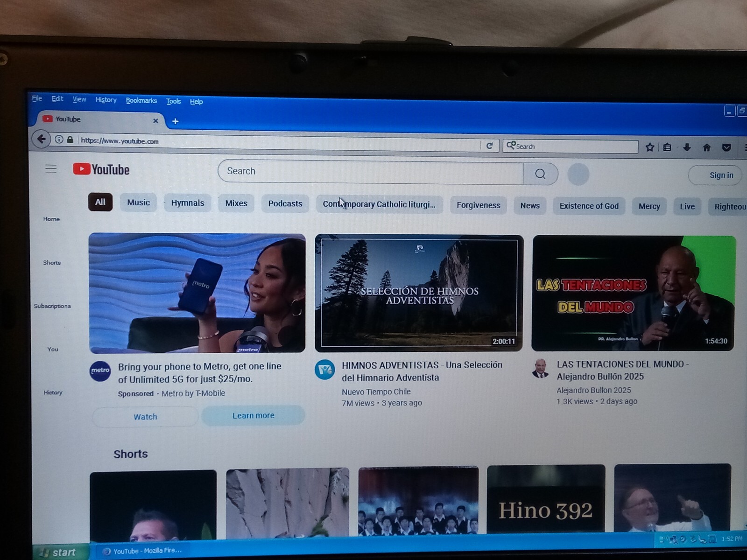Close the YouTube tab
The width and height of the screenshot is (747, 560).
pos(155,120)
